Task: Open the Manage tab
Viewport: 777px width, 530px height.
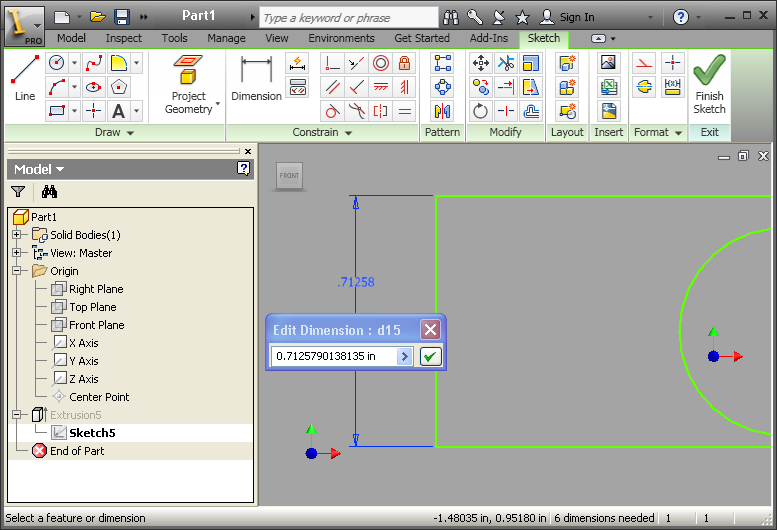Action: (x=226, y=38)
